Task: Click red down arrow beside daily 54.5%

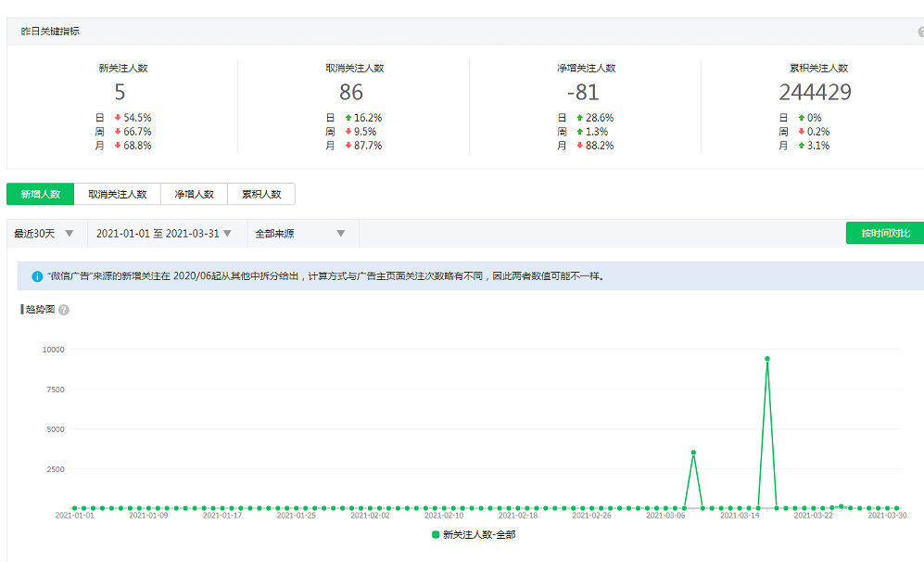Action: tap(118, 118)
